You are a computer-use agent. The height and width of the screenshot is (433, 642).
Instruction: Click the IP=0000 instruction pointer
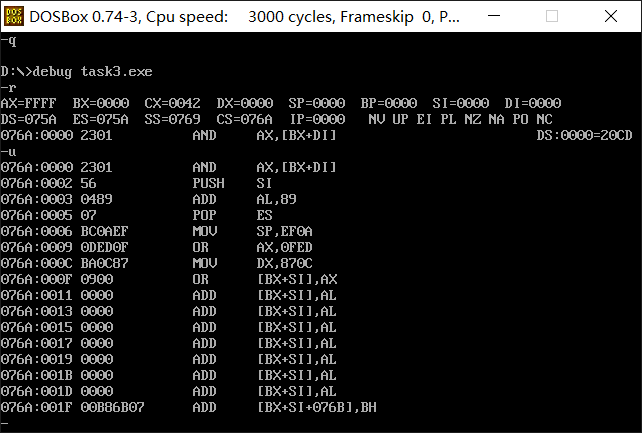pos(316,119)
